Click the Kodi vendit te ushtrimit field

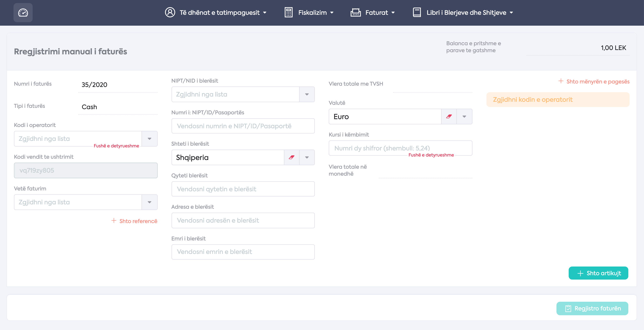pyautogui.click(x=86, y=170)
